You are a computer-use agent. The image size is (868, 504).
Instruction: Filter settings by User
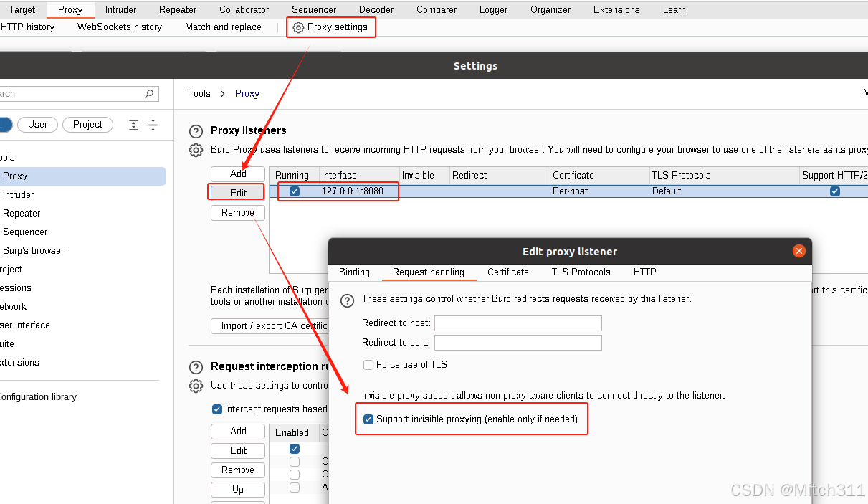38,125
